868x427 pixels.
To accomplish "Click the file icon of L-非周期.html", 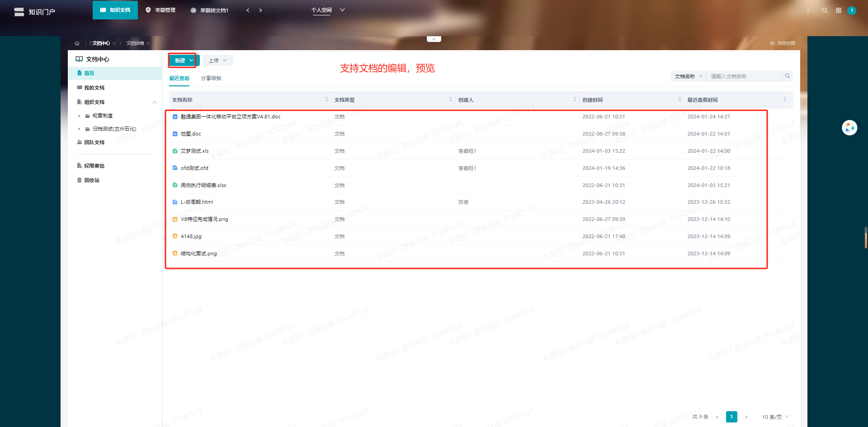I will (x=175, y=202).
